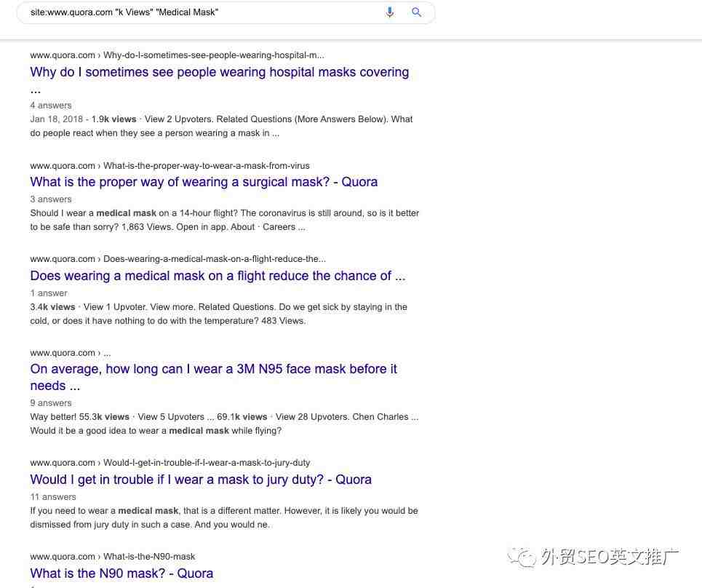Click URL breadcrumb 'Would-I-get-in-trouble-if-I-wear-a-mask-to-jury-duty'
The height and width of the screenshot is (588, 702).
pos(207,463)
